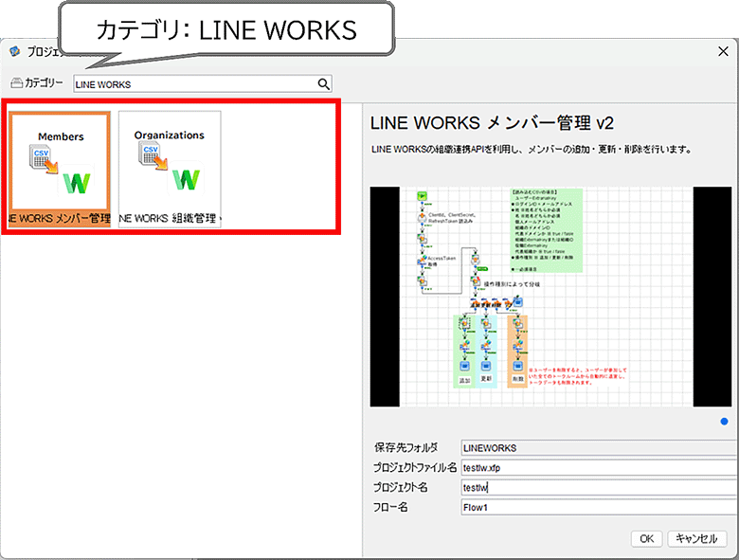
Task: Click the キャンセル button
Action: click(696, 538)
